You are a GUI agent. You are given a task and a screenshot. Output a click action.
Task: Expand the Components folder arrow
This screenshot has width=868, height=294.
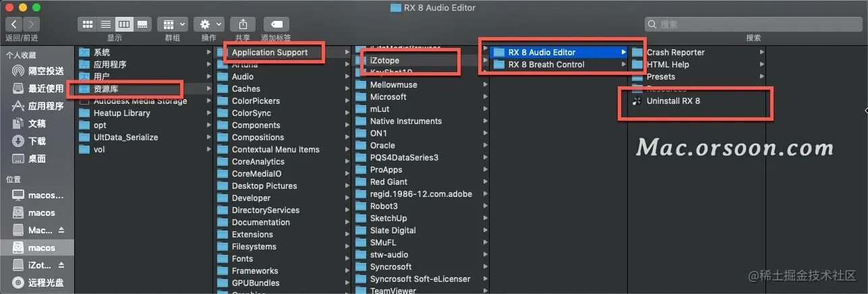[x=347, y=125]
